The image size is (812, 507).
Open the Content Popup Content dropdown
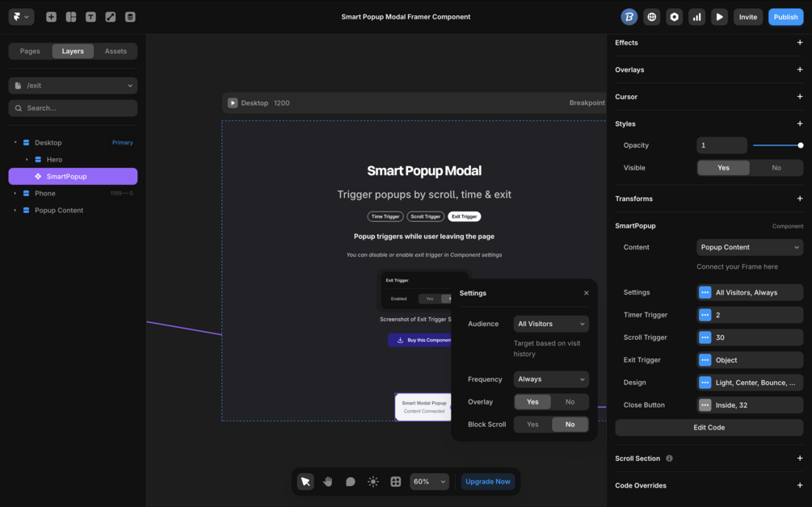pos(750,247)
